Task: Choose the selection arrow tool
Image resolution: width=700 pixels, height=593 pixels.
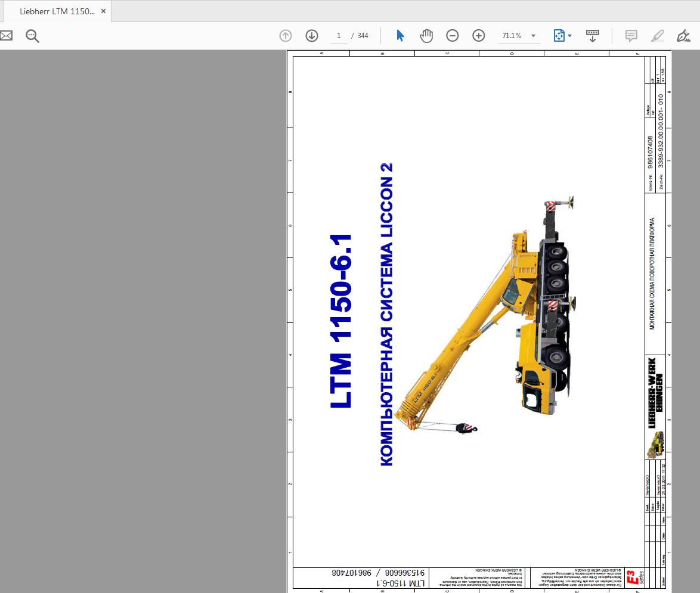Action: (400, 36)
